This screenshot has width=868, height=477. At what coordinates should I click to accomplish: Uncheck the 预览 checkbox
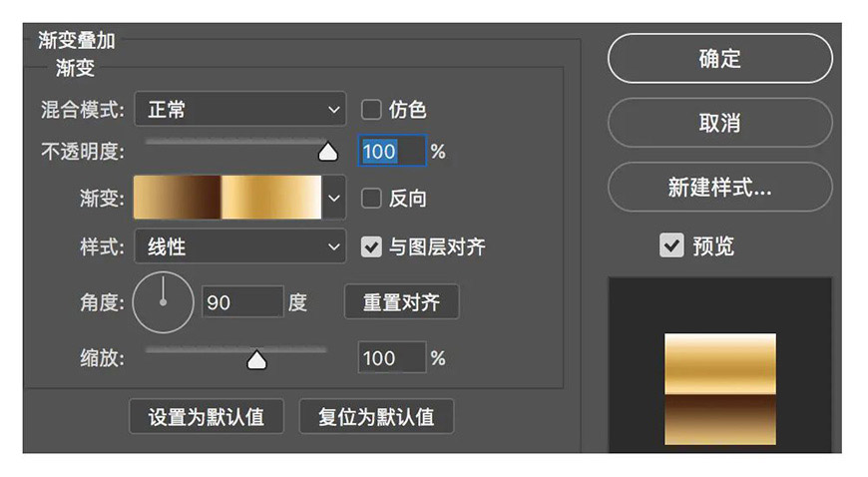pos(671,244)
